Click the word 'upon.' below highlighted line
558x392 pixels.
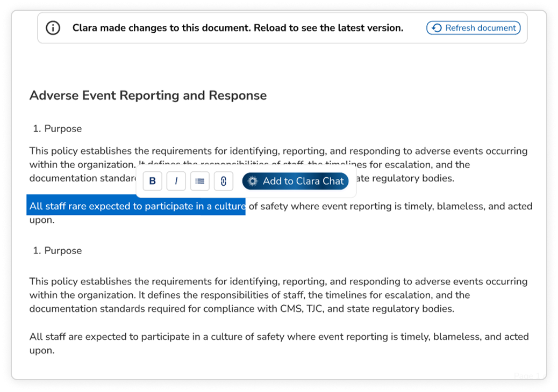(x=42, y=220)
